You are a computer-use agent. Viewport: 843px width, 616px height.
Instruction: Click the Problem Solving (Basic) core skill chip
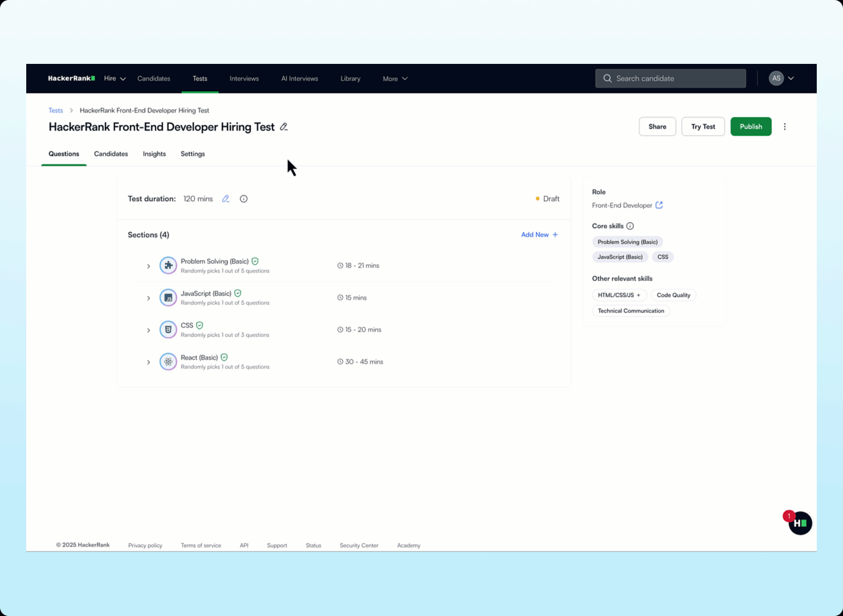tap(627, 242)
